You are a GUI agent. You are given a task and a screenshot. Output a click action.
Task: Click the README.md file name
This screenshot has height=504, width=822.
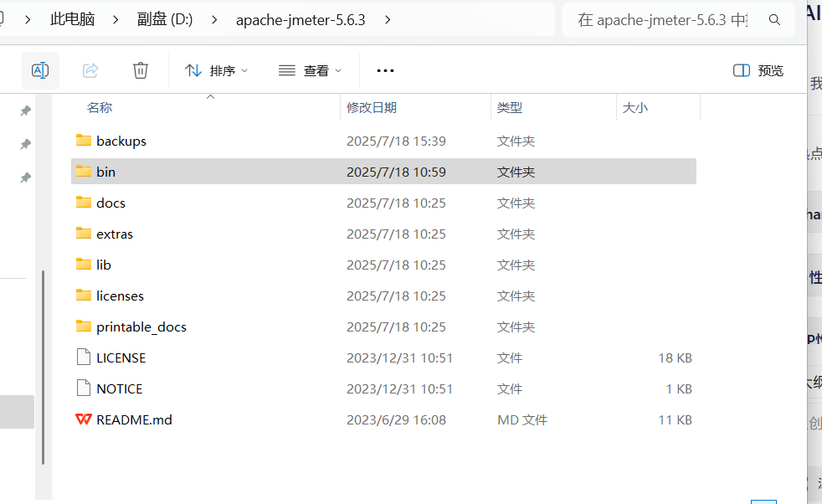pyautogui.click(x=134, y=420)
